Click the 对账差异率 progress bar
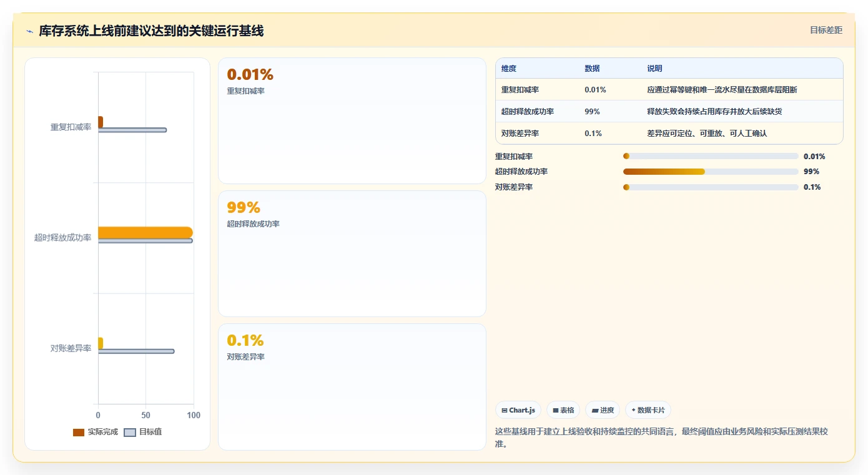 click(x=711, y=187)
